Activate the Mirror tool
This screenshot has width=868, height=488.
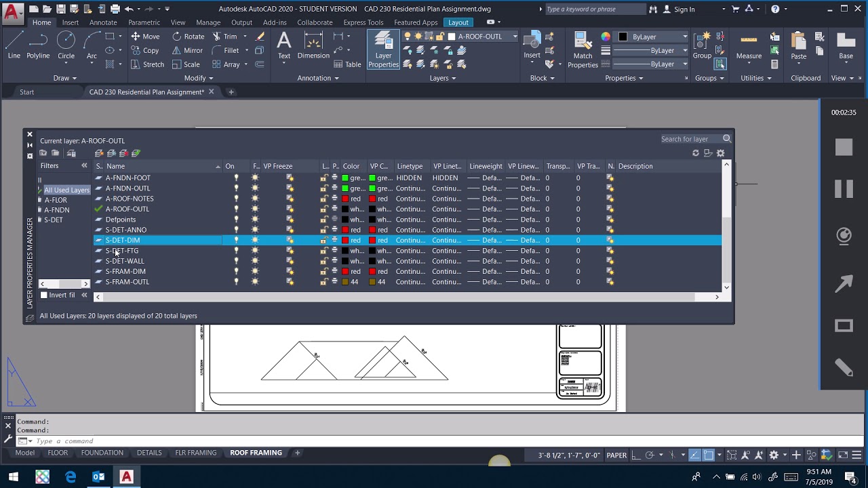(187, 50)
